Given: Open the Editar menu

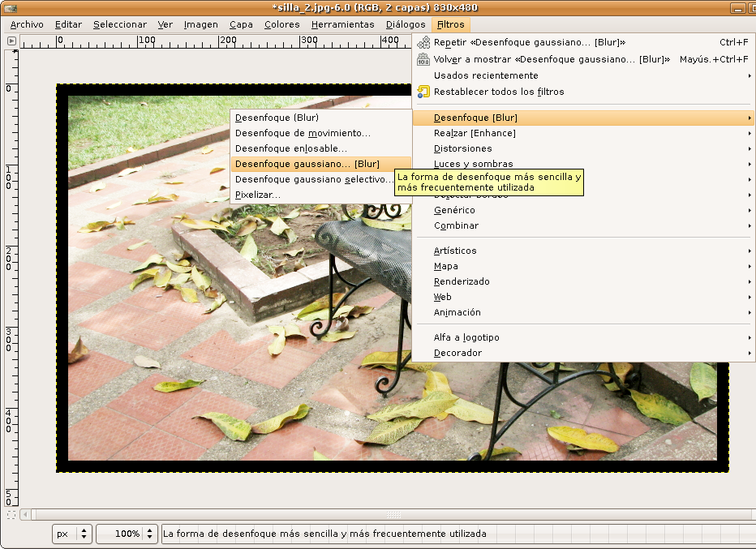Looking at the screenshot, I should [68, 24].
